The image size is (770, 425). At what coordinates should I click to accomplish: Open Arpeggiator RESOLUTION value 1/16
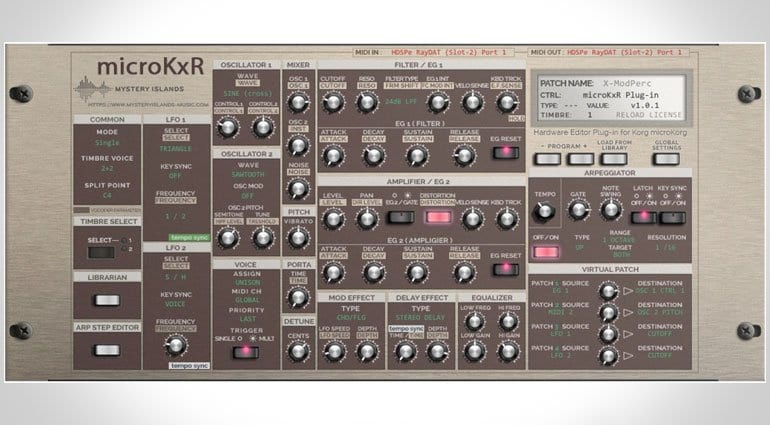665,247
